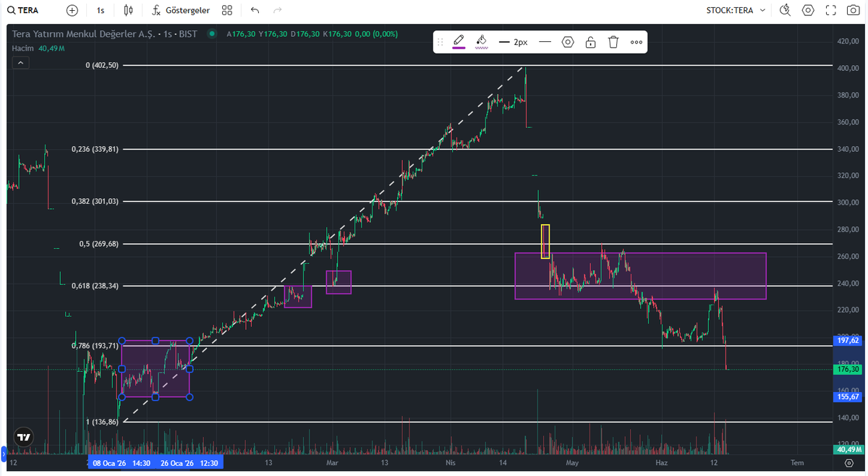Click the Nis label on time axis

tap(451, 463)
